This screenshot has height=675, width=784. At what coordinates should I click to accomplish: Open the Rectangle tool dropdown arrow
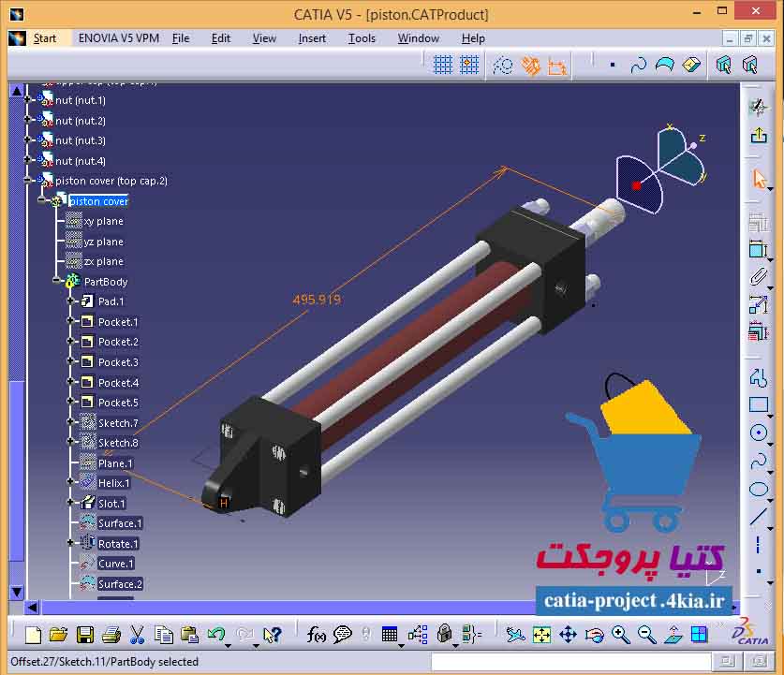tap(771, 416)
